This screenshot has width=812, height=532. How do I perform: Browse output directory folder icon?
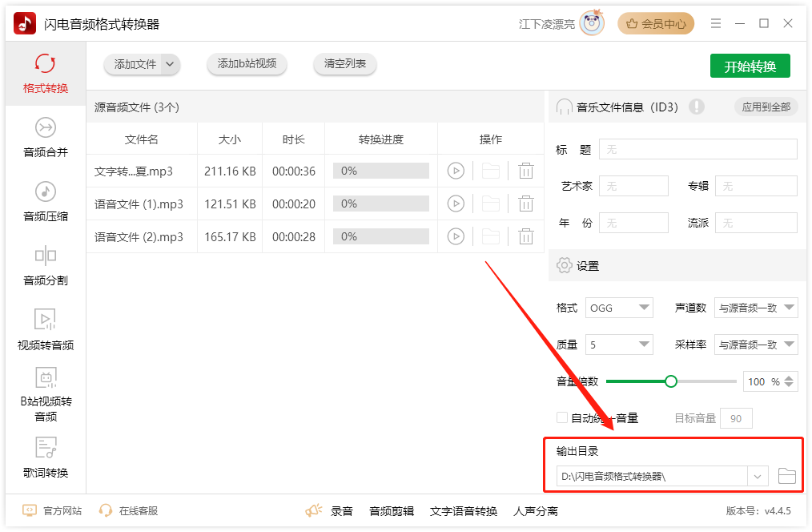[x=787, y=477]
